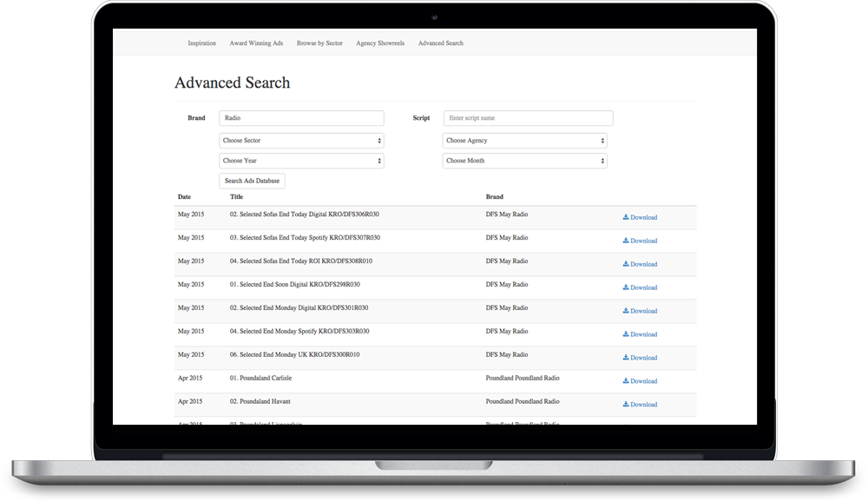Click the script name input field
This screenshot has height=502, width=868.
(x=528, y=117)
